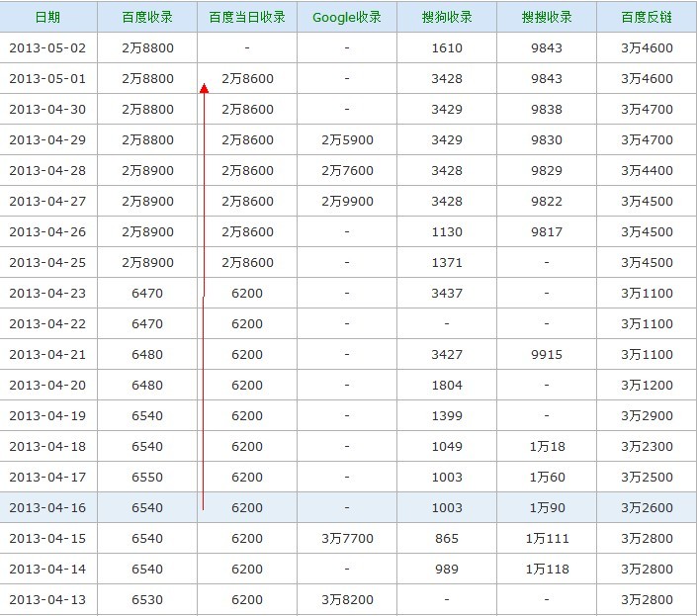Image resolution: width=697 pixels, height=616 pixels.
Task: Select the date cell 2013-04-20
Action: [47, 385]
